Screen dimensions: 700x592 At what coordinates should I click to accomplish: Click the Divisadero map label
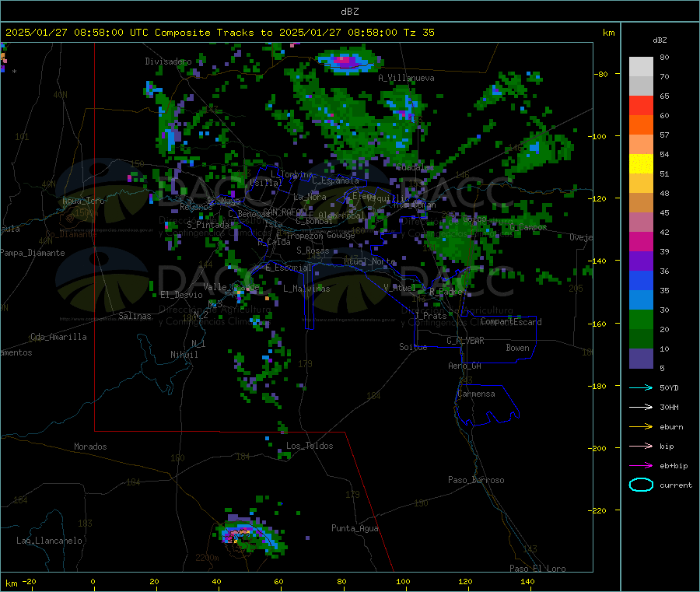[x=168, y=61]
